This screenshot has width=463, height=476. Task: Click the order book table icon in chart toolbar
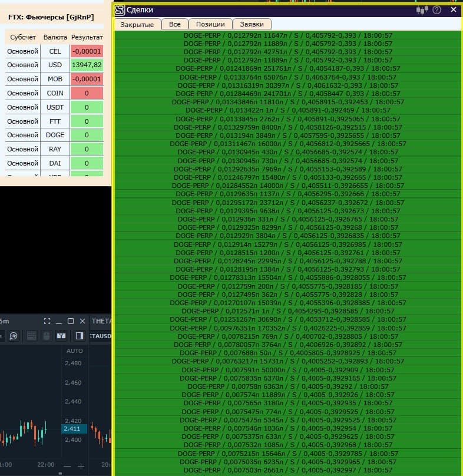[32, 336]
